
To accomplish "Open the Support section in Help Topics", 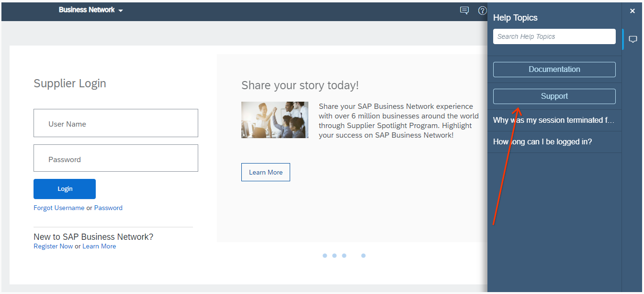I will pyautogui.click(x=554, y=96).
